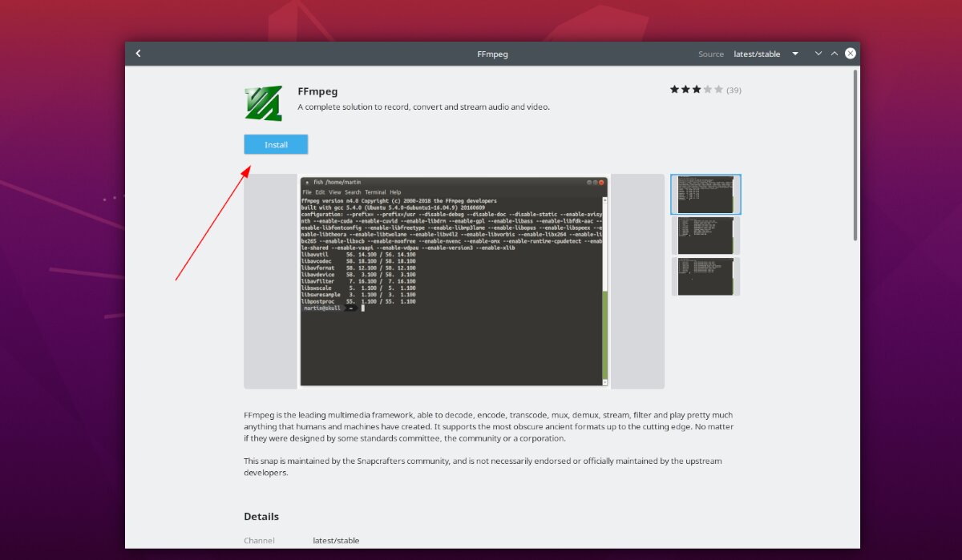
Task: Click the large terminal screenshot preview
Action: tap(454, 280)
